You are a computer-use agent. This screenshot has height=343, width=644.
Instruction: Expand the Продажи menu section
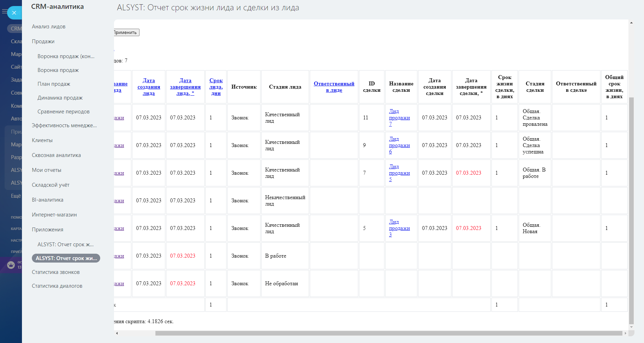pos(43,41)
